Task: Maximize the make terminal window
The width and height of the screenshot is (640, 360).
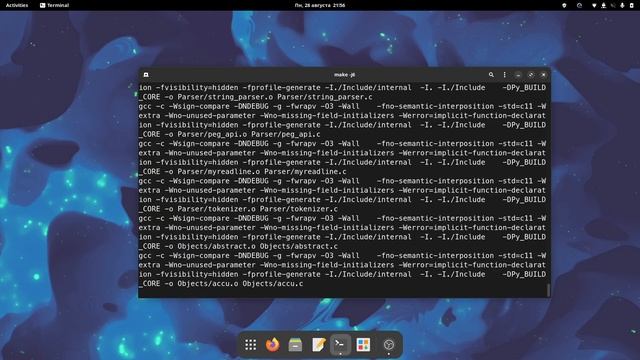Action: 531,75
